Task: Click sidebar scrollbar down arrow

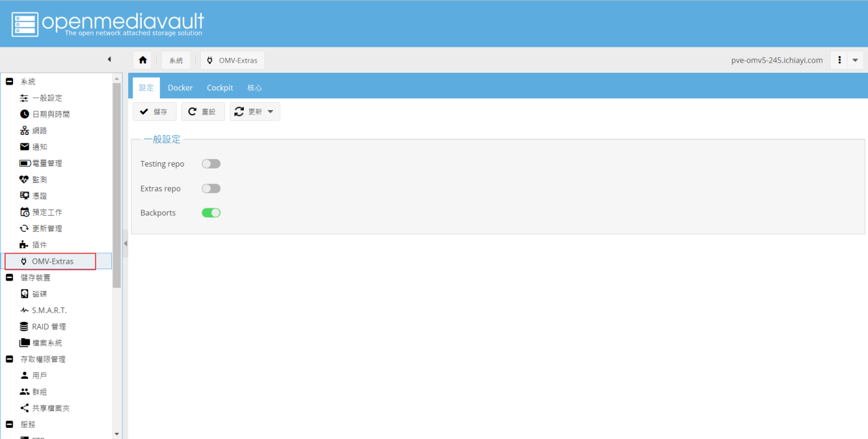Action: (x=117, y=433)
